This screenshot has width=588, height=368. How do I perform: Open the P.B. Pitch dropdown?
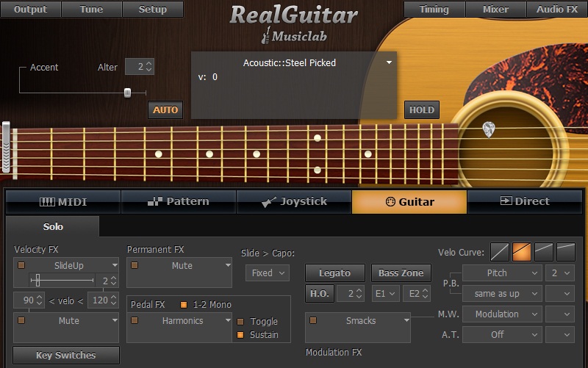pos(502,273)
